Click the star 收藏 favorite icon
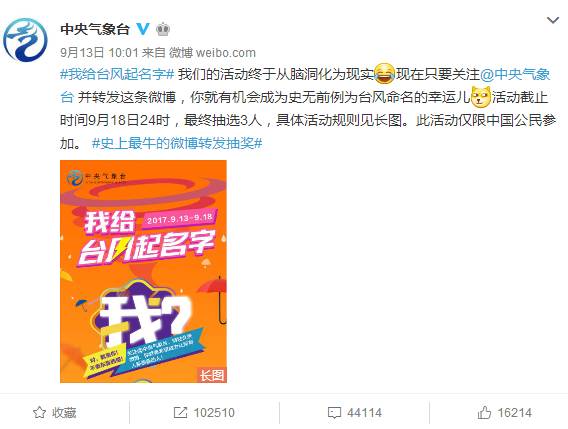This screenshot has width=568, height=429. (39, 412)
